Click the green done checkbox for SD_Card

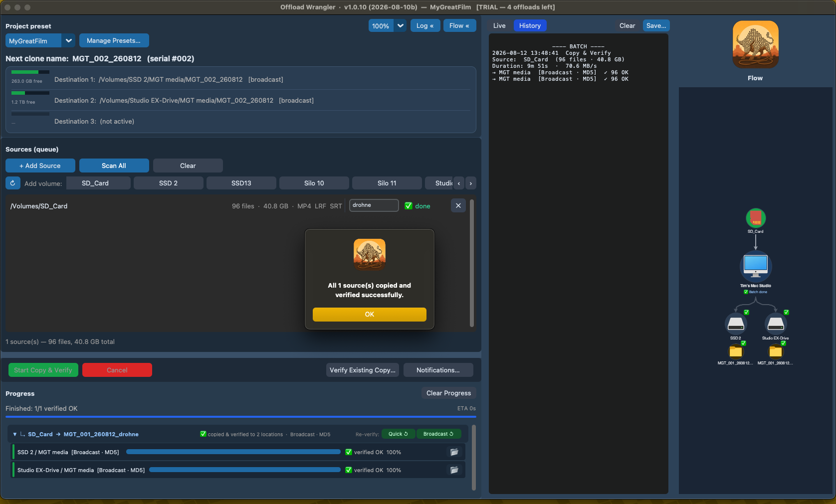(409, 206)
